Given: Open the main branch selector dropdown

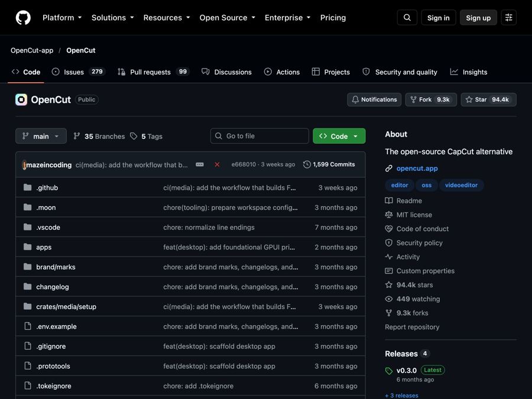Looking at the screenshot, I should [x=41, y=136].
